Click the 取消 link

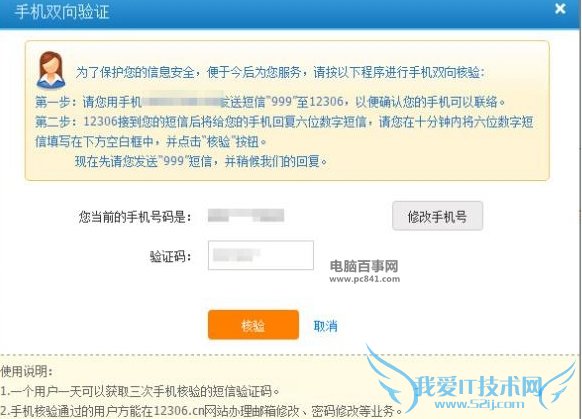(326, 326)
